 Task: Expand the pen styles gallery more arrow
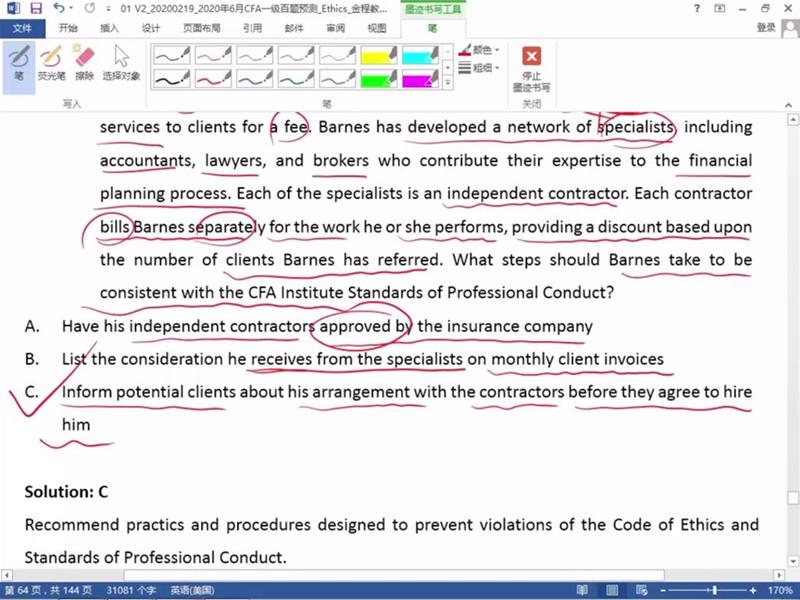(447, 81)
